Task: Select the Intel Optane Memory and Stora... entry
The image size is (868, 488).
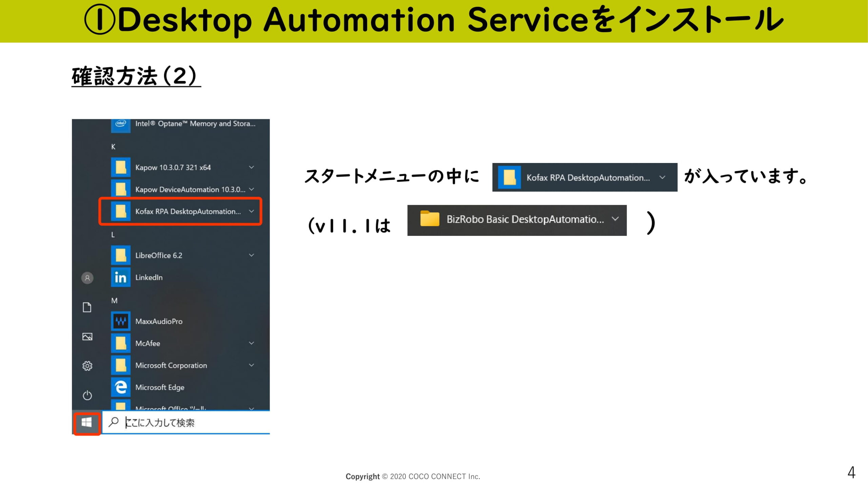Action: coord(195,124)
